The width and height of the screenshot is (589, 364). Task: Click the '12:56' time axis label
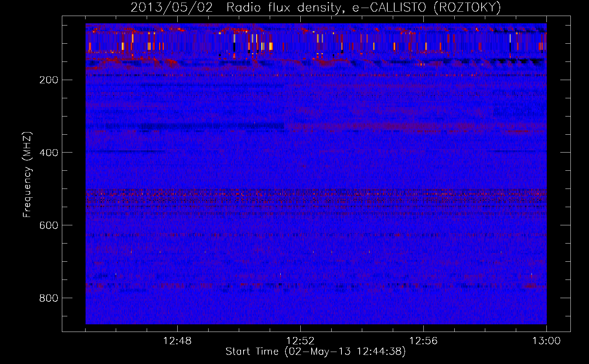(423, 341)
